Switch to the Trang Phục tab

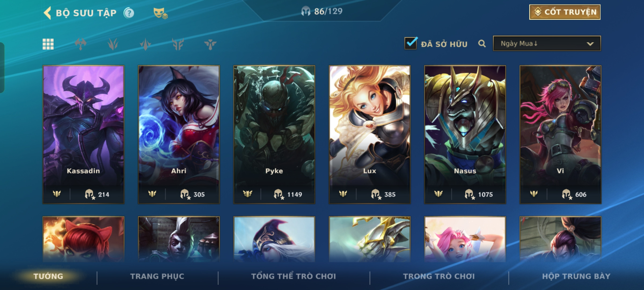pos(157,276)
